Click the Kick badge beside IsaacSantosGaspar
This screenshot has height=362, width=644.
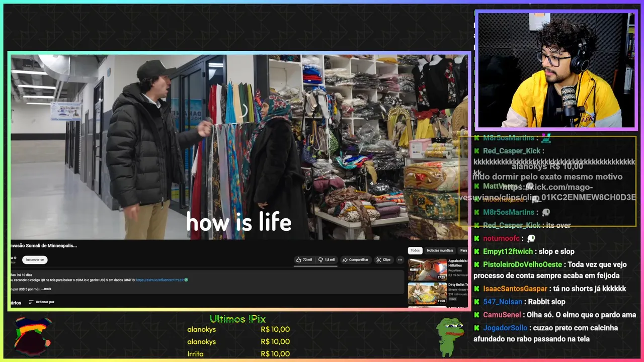coord(476,289)
